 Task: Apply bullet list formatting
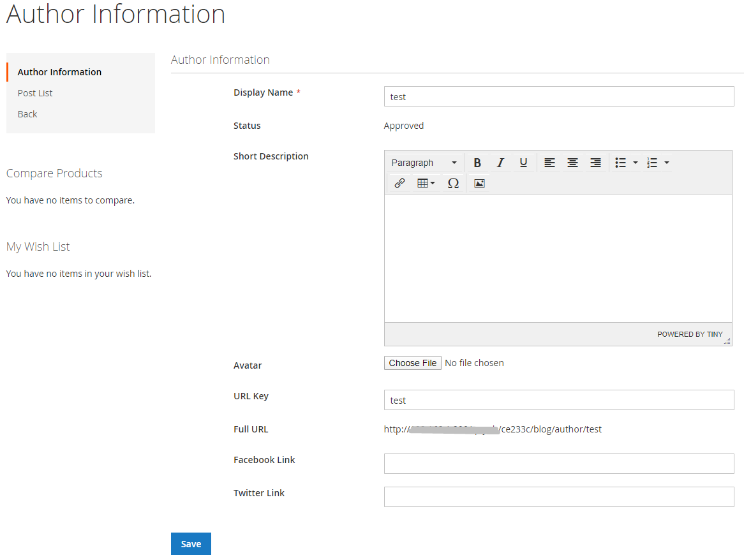(x=620, y=163)
